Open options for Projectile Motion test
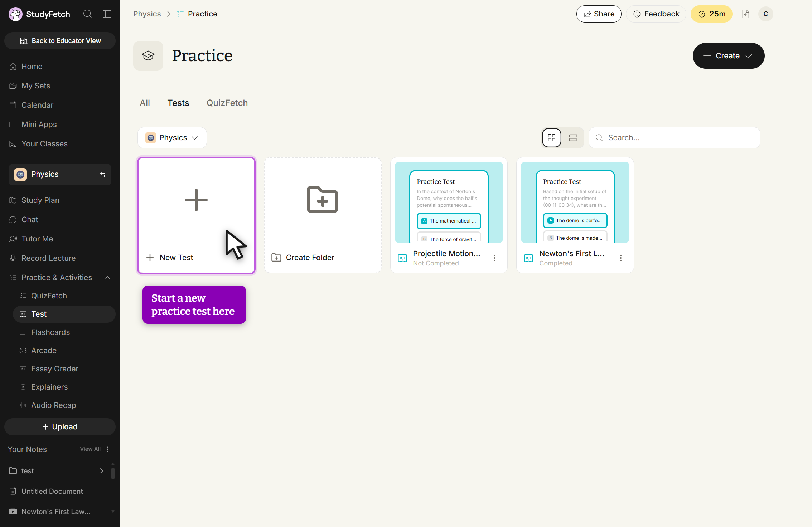Screen dimensions: 812x527 pos(494,258)
